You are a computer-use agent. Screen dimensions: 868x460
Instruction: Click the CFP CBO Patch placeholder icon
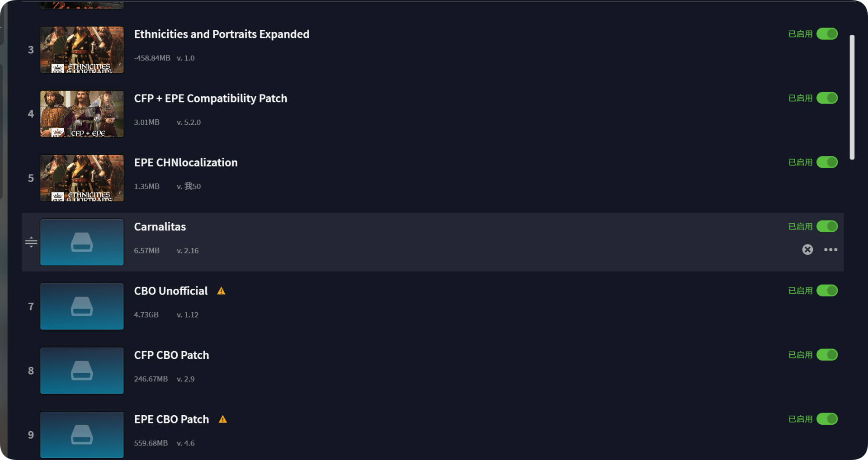(82, 371)
